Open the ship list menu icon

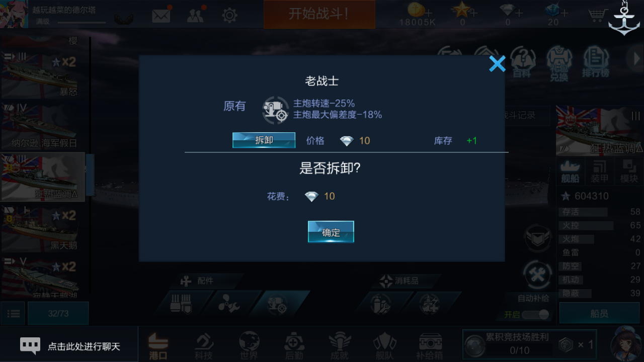(13, 314)
